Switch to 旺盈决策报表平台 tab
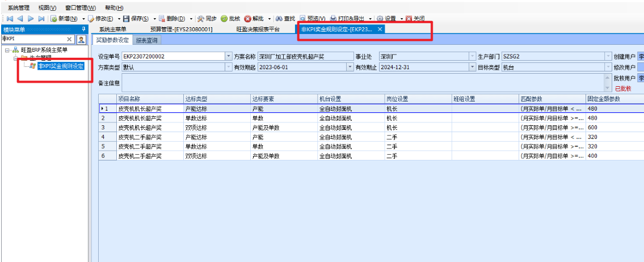 [x=258, y=29]
